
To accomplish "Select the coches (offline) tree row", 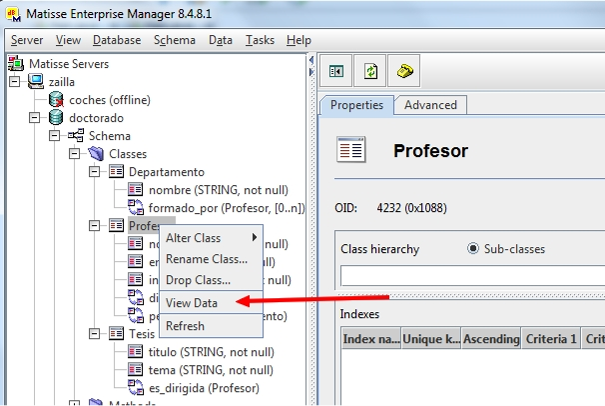I will coord(110,100).
